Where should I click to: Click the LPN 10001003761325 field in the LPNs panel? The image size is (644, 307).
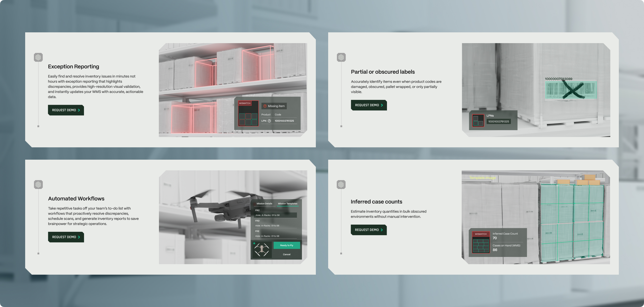tap(498, 122)
